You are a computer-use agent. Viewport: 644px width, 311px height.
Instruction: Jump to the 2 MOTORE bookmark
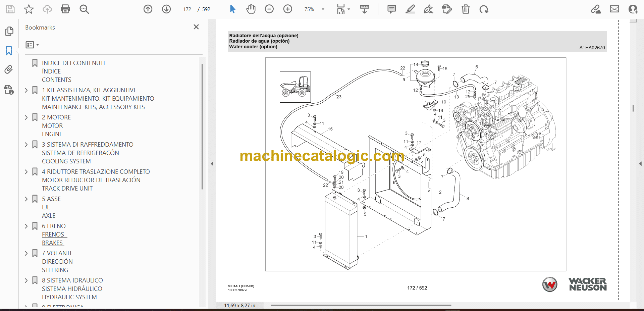coord(56,125)
